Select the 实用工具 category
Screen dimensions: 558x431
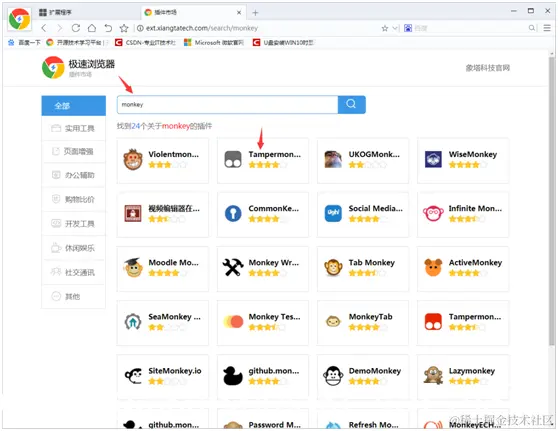74,128
